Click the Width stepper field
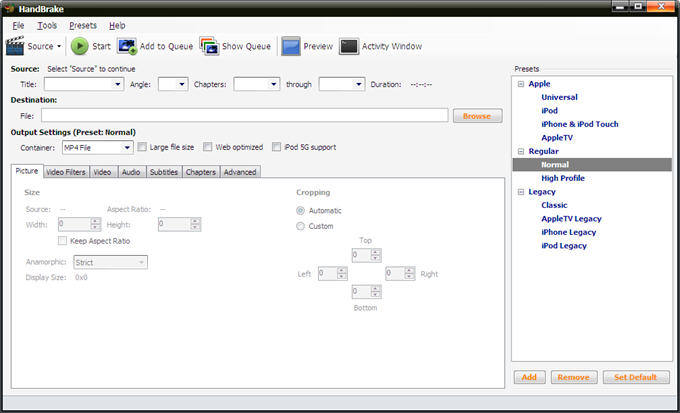 pyautogui.click(x=79, y=224)
